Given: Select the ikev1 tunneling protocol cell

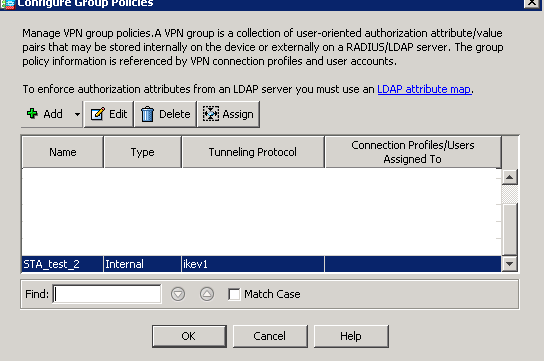Looking at the screenshot, I should coord(253,264).
